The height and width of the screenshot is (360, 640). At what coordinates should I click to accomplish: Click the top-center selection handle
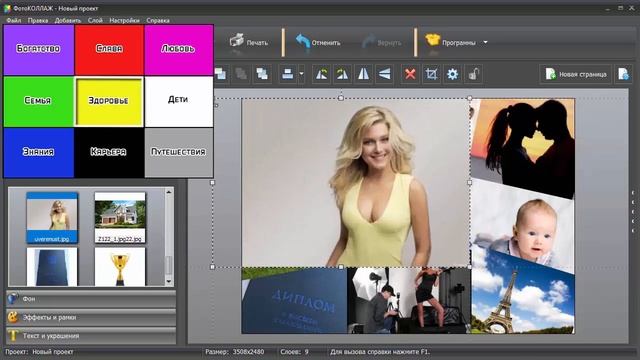[x=341, y=98]
